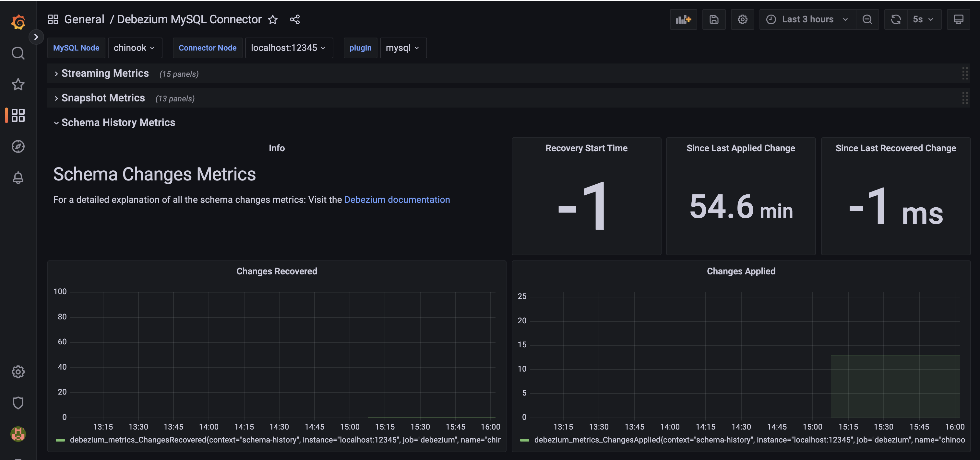
Task: Save the dashboard using the save icon
Action: click(714, 19)
